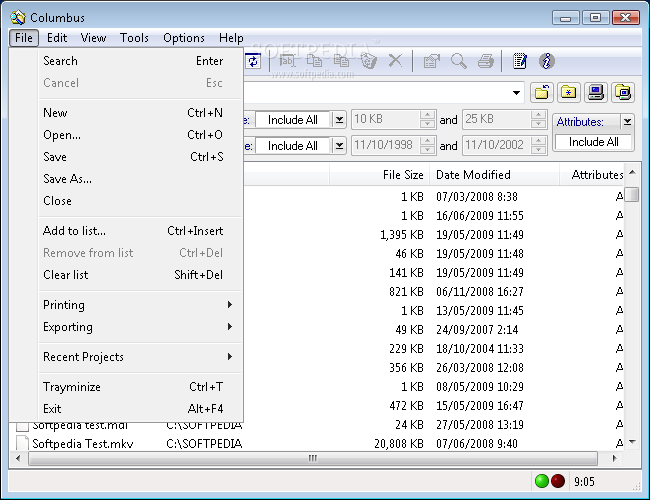
Task: Click the second copy/move files toolbar icon
Action: coord(341,61)
